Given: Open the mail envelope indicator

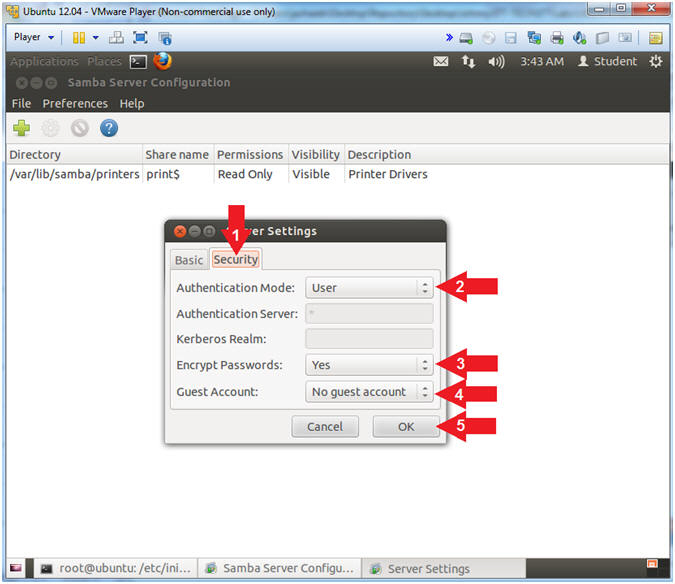Looking at the screenshot, I should (440, 62).
